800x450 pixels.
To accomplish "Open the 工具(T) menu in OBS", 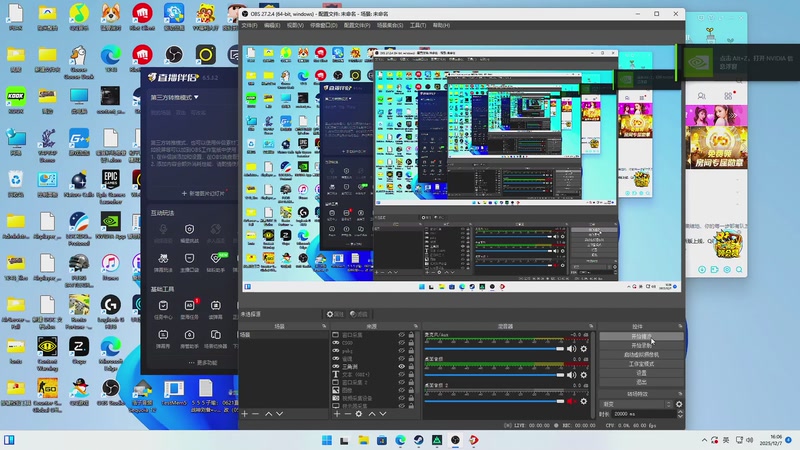I will 418,25.
